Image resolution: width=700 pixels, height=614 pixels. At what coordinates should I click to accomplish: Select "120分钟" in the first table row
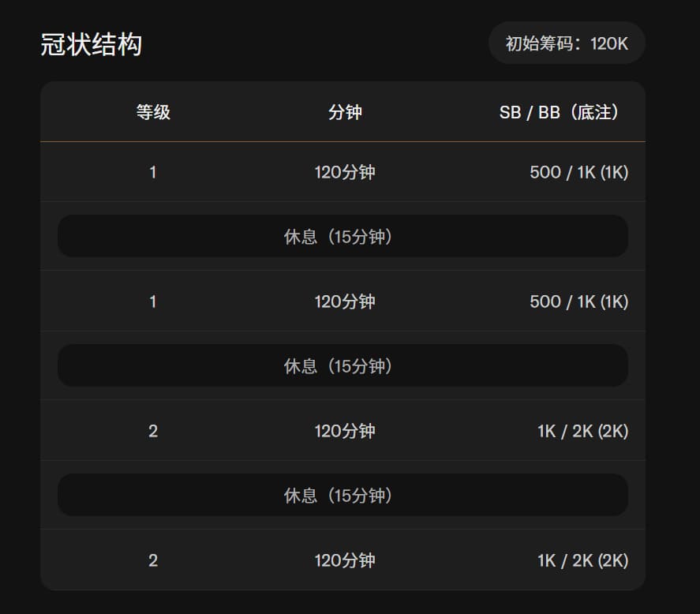click(345, 172)
